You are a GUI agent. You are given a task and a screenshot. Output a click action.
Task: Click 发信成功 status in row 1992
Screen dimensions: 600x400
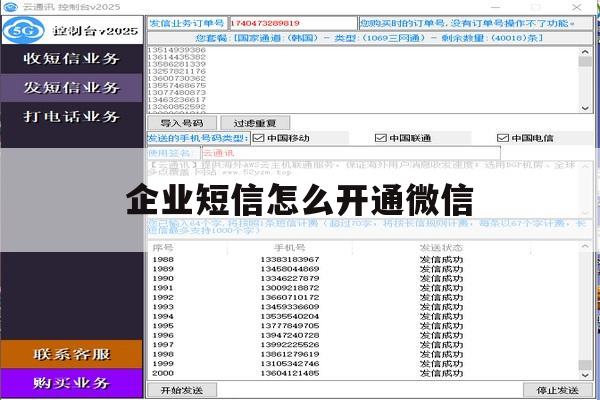441,297
